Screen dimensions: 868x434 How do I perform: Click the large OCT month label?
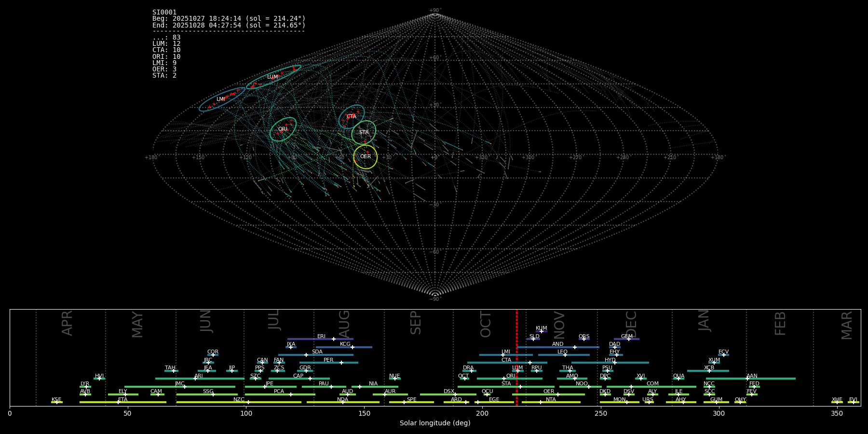[486, 325]
